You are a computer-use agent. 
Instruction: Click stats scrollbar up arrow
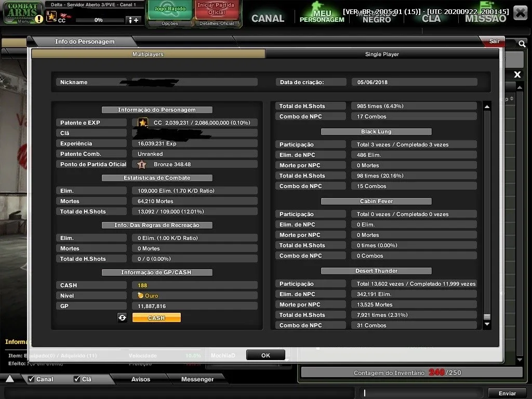[x=487, y=107]
